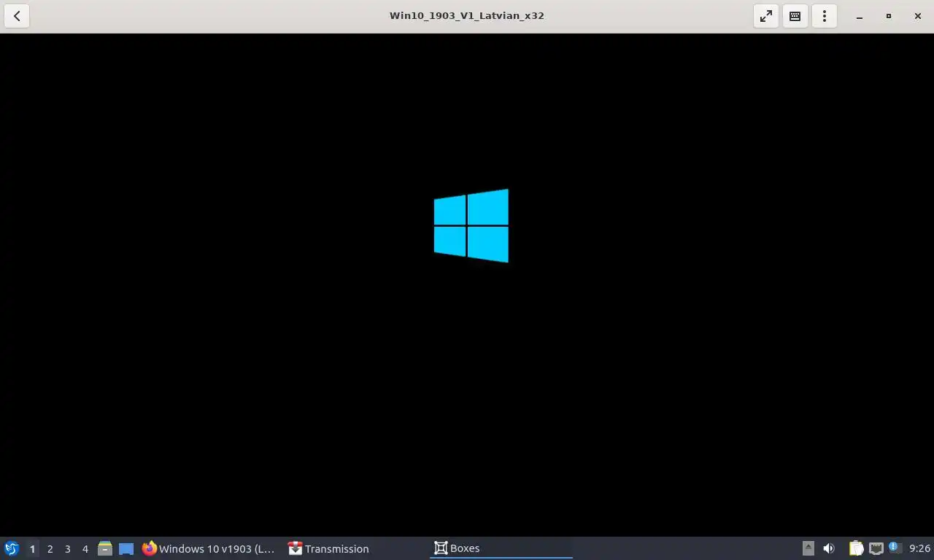The height and width of the screenshot is (560, 934).
Task: Click the show desktop icon
Action: (126, 548)
